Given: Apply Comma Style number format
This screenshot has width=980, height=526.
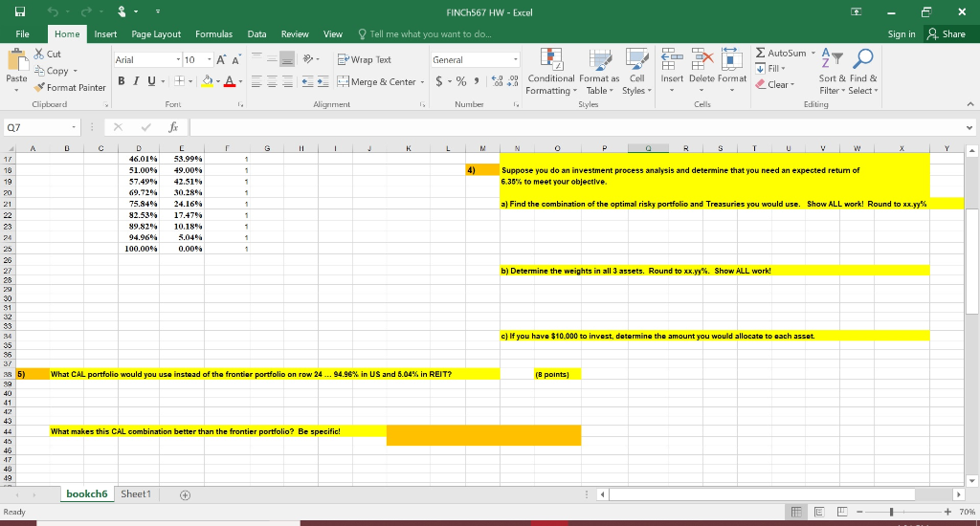Looking at the screenshot, I should pos(477,81).
